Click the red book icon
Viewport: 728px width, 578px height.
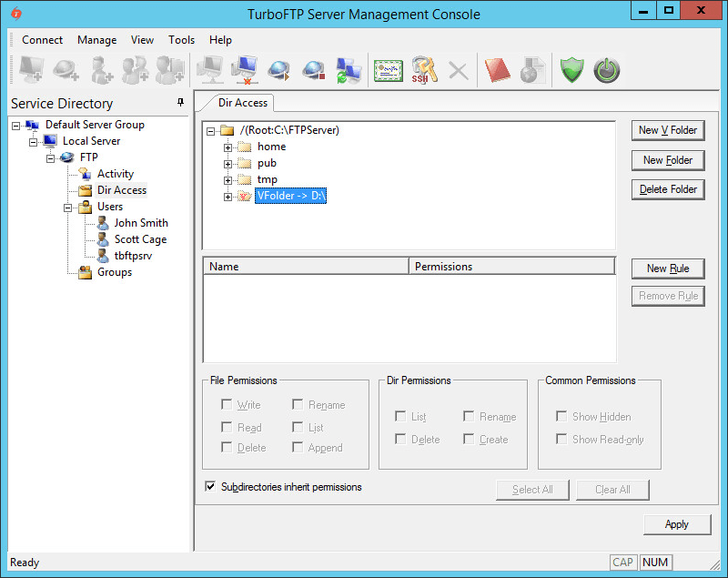[497, 70]
